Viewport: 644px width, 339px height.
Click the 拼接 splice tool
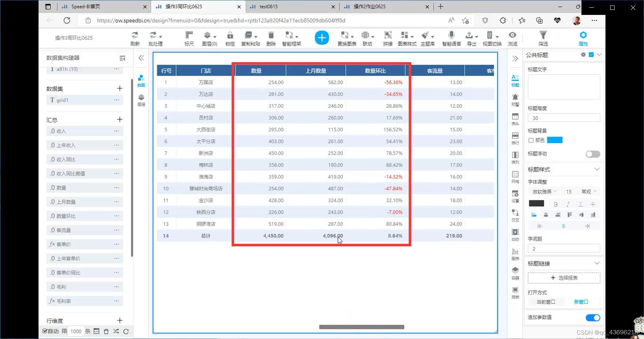[x=388, y=38]
